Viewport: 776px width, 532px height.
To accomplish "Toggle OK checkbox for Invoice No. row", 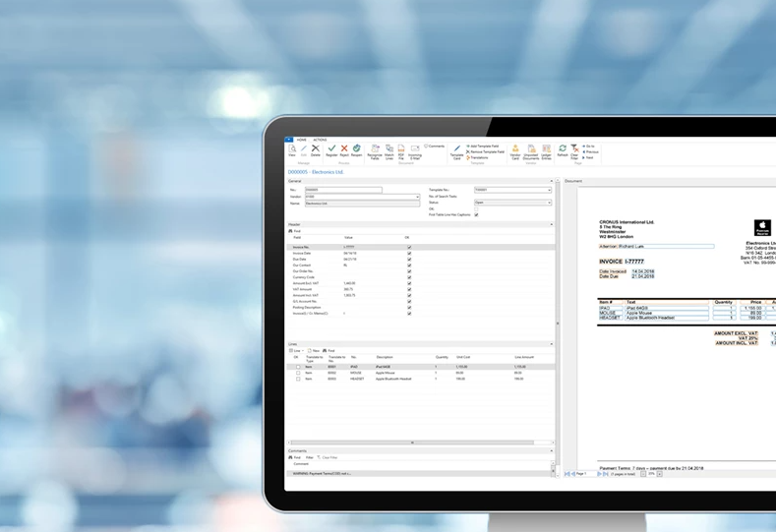I will tap(409, 247).
